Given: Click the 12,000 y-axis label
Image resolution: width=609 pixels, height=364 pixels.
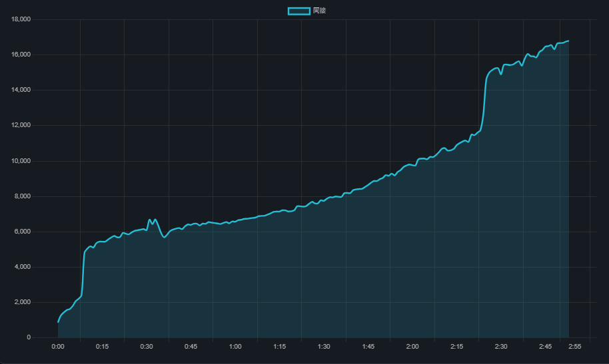Looking at the screenshot, I should [21, 125].
